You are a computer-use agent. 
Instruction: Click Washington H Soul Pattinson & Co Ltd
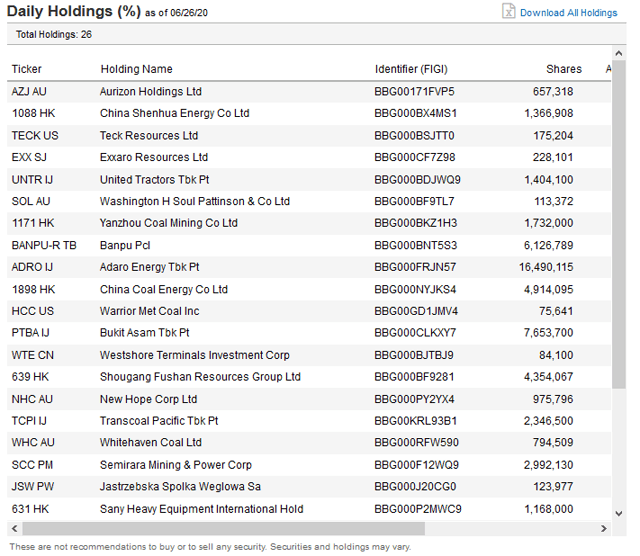[x=195, y=201]
